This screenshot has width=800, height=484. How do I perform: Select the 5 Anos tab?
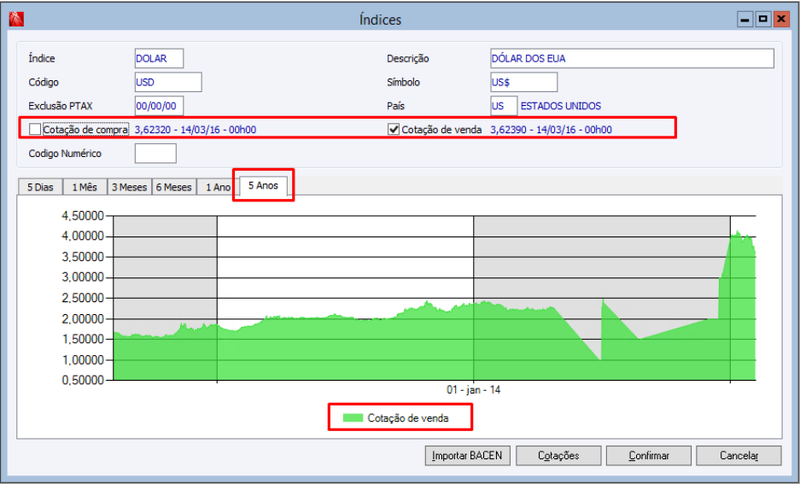[263, 186]
